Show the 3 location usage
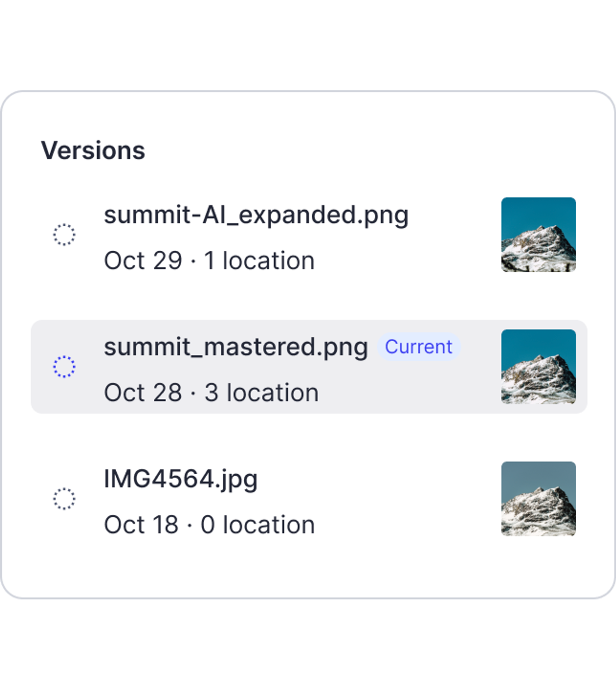This screenshot has height=689, width=616. click(x=261, y=393)
